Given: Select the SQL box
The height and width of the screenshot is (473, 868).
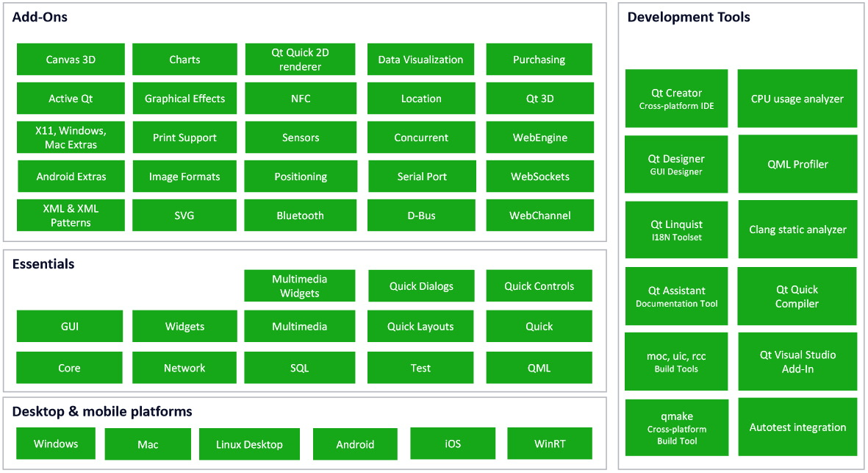Looking at the screenshot, I should 299,368.
